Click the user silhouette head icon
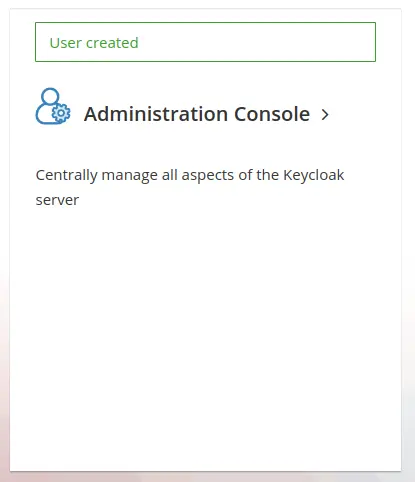Screen dimensions: 415x482 coord(50,95)
